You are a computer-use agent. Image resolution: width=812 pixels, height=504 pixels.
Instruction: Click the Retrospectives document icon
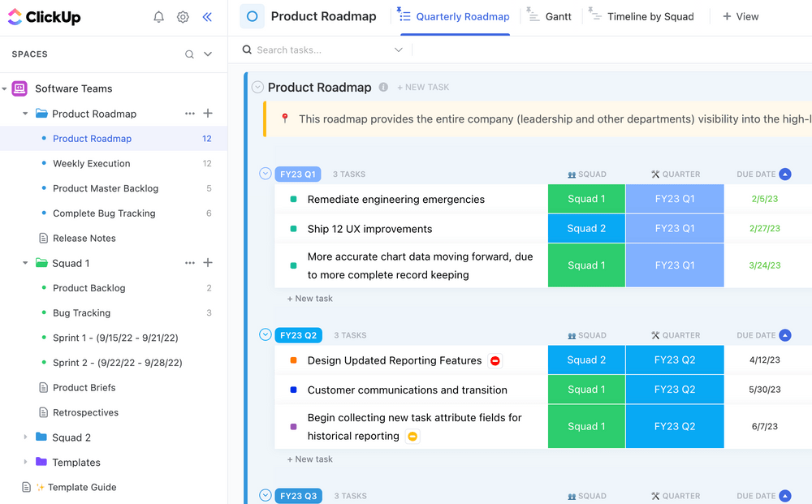[x=44, y=412]
